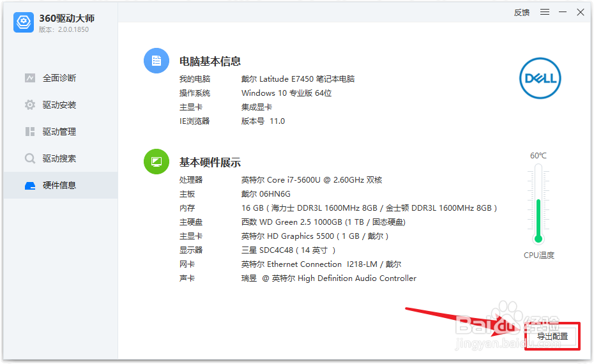Viewport: 594px width, 364px height.
Task: Click the 驱动安装 gear icon
Action: click(30, 105)
